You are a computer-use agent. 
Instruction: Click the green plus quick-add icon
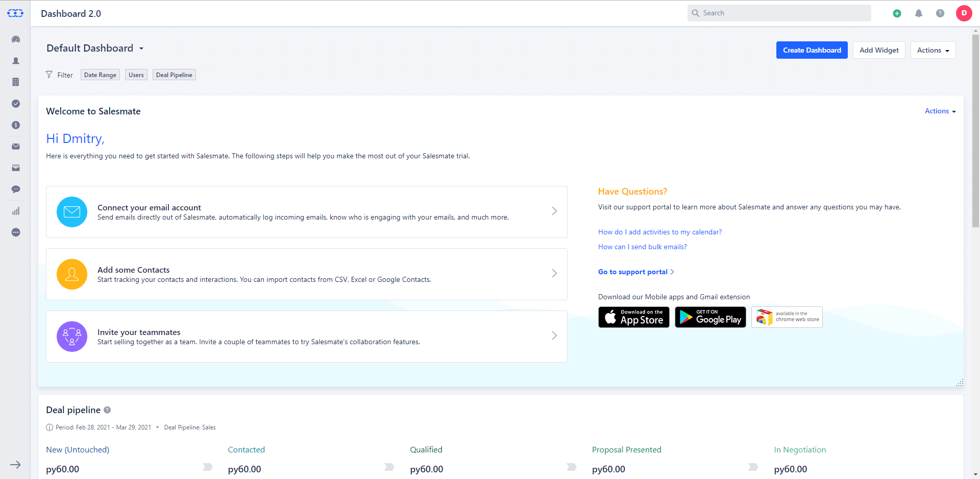(x=897, y=13)
